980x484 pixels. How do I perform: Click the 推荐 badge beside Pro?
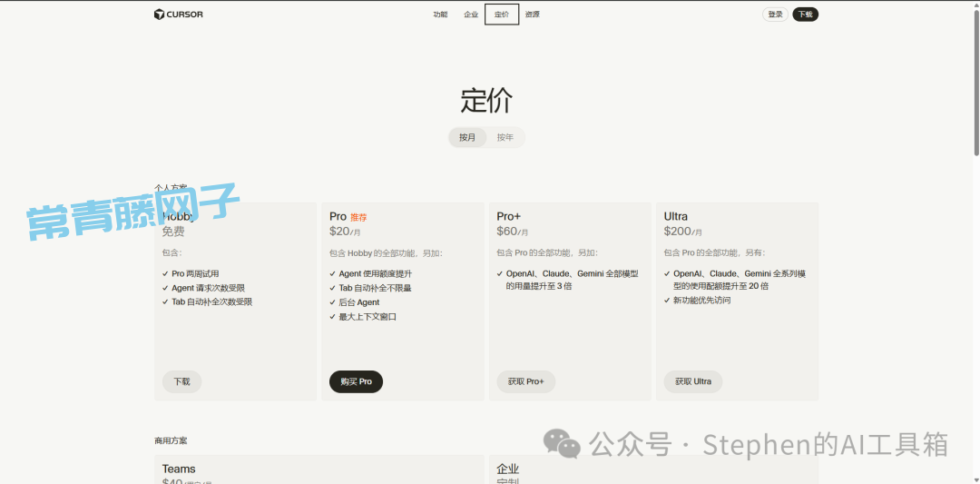click(x=358, y=218)
